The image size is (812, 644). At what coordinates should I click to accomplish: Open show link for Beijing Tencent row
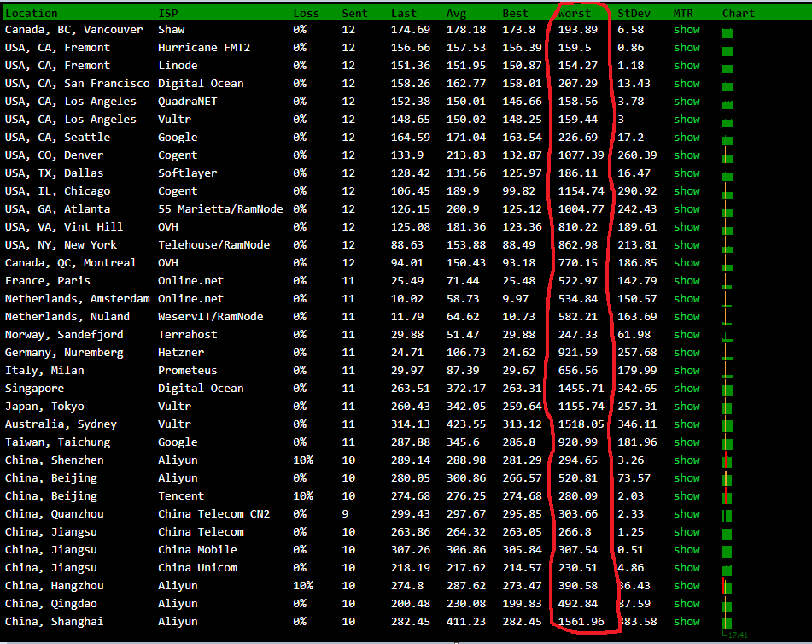[686, 496]
